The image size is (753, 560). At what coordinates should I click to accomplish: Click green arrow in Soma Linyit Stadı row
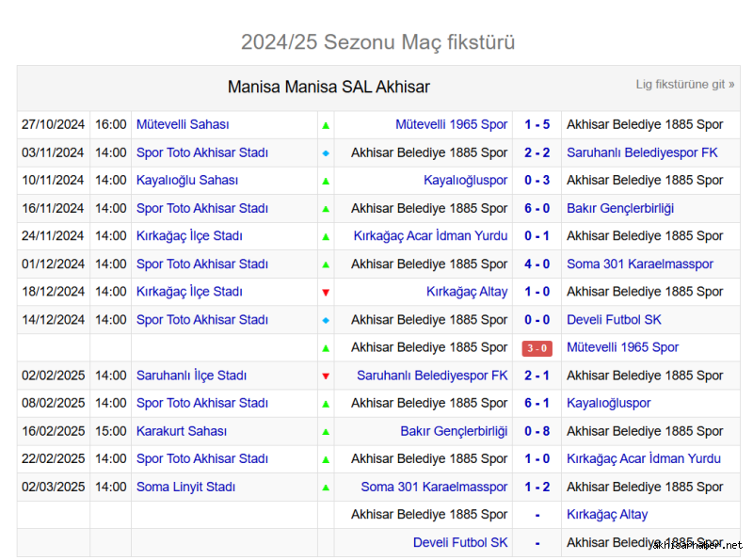(x=326, y=488)
